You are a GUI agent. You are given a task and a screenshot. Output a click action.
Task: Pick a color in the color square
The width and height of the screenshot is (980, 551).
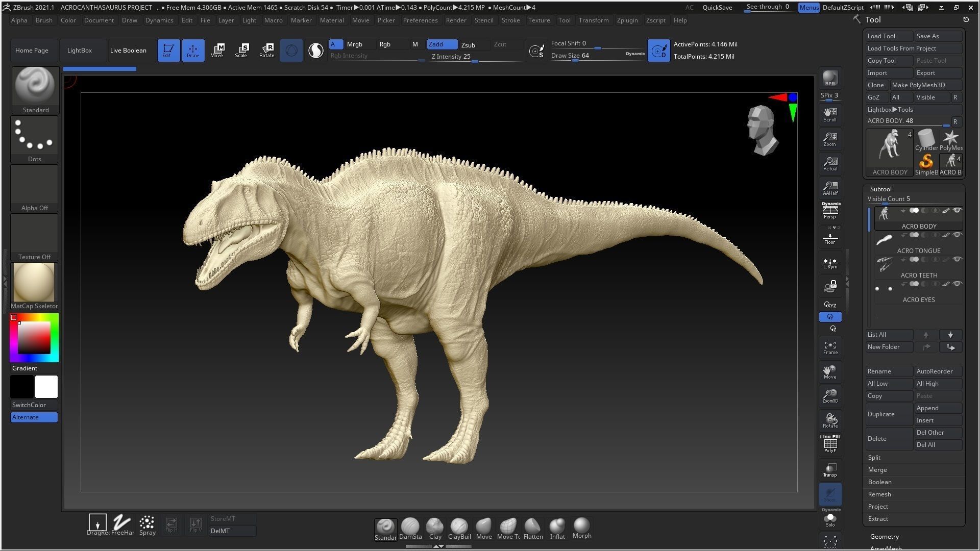point(34,338)
